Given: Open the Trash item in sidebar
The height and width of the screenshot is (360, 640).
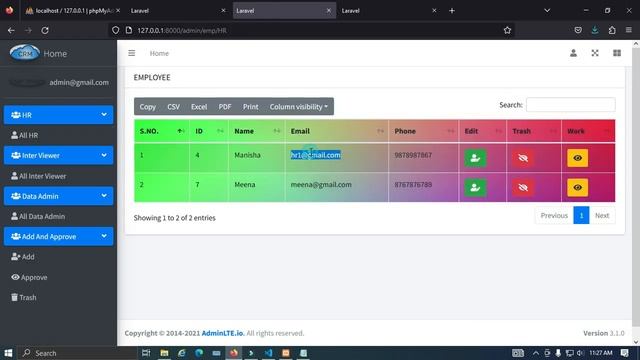Looking at the screenshot, I should coord(24,297).
